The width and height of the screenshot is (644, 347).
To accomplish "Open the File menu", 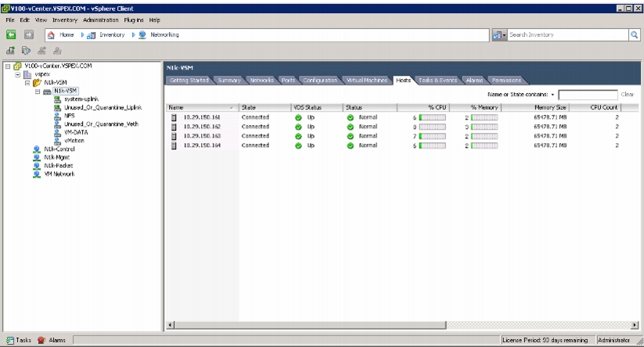I will click(x=10, y=20).
